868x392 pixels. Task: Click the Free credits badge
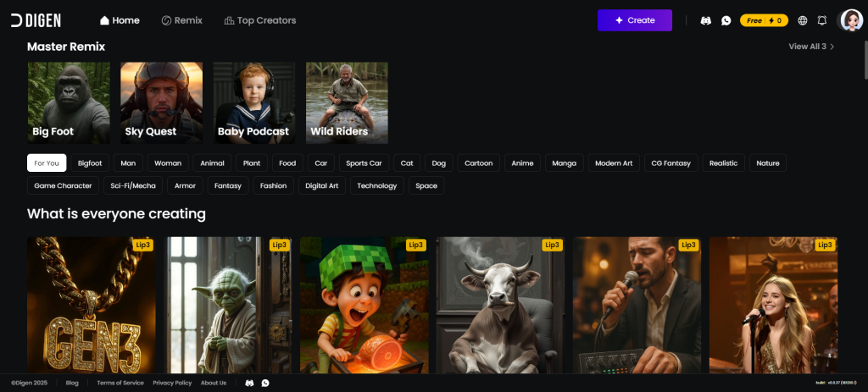point(764,20)
